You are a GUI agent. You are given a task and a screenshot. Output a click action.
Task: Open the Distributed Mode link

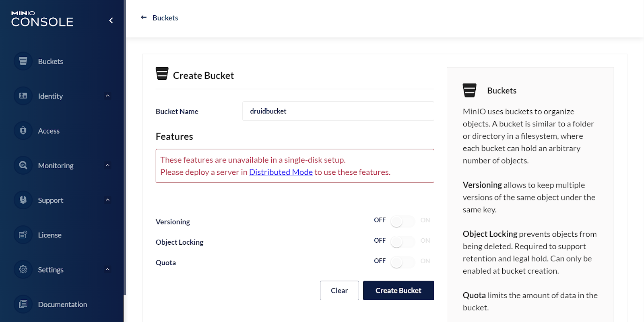281,172
